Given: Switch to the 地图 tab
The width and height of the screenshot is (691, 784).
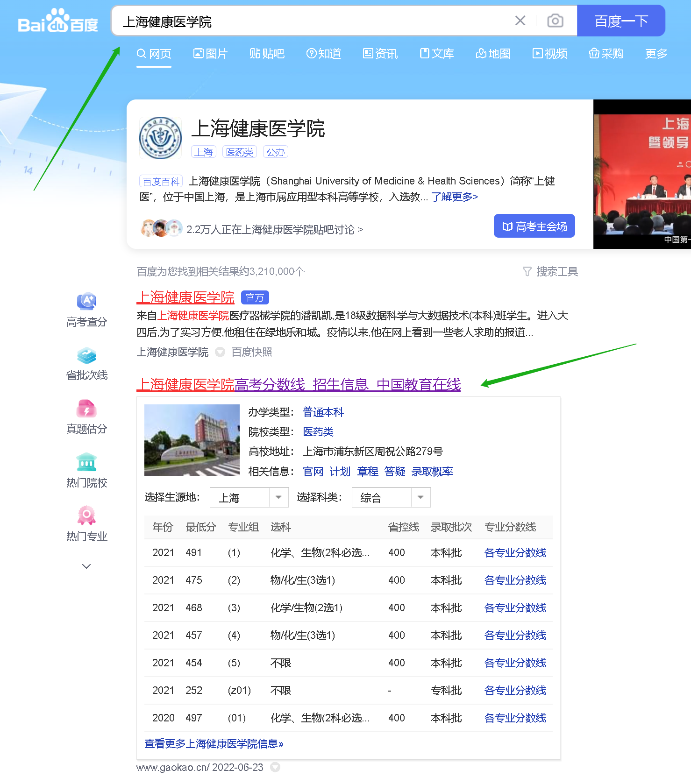Looking at the screenshot, I should coord(493,54).
